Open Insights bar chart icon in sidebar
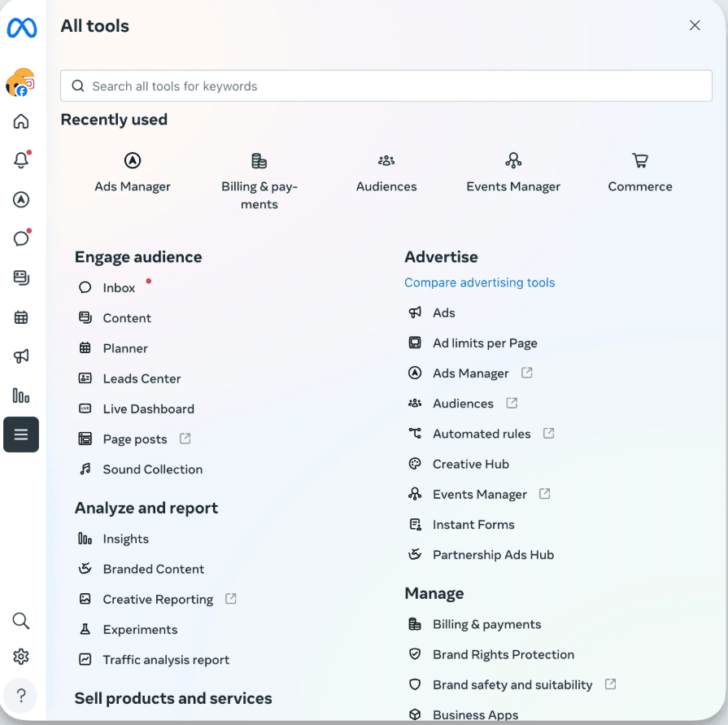 [21, 395]
